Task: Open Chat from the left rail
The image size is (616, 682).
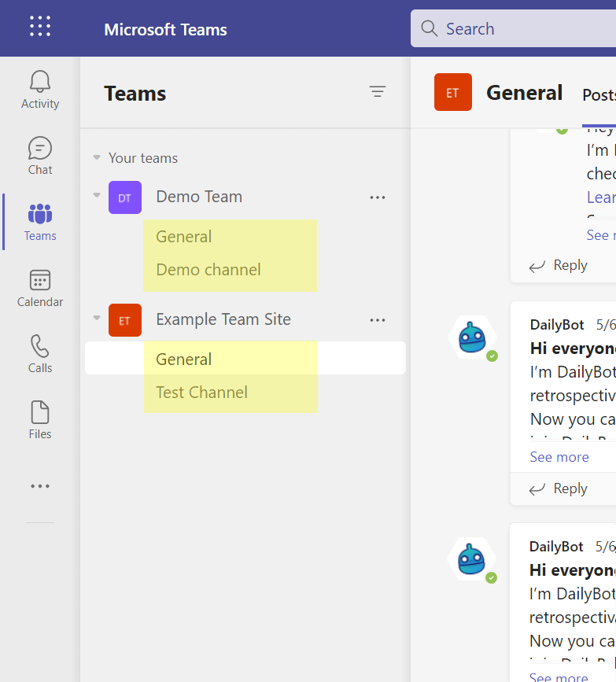Action: click(40, 157)
